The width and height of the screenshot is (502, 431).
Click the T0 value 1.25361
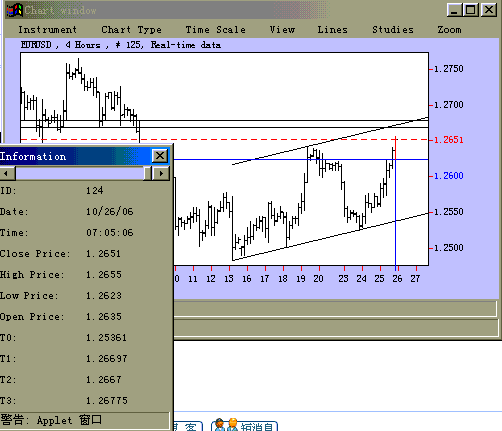106,338
